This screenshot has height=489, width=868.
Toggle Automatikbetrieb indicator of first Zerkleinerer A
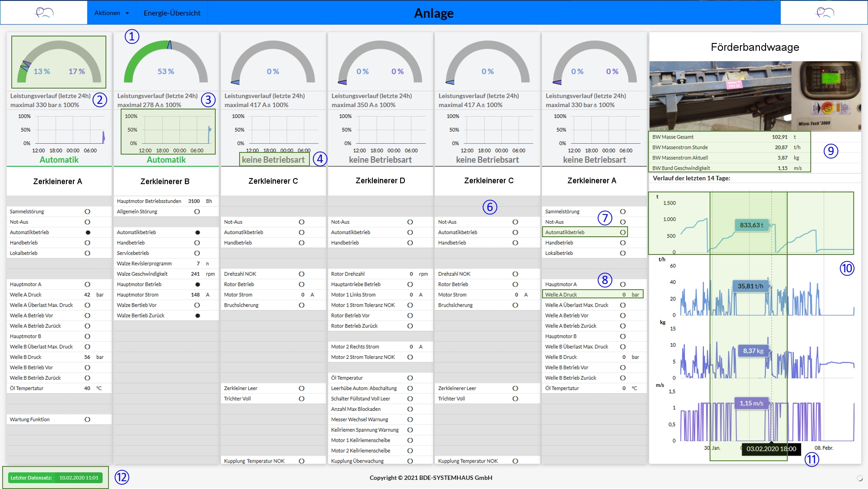coord(88,232)
